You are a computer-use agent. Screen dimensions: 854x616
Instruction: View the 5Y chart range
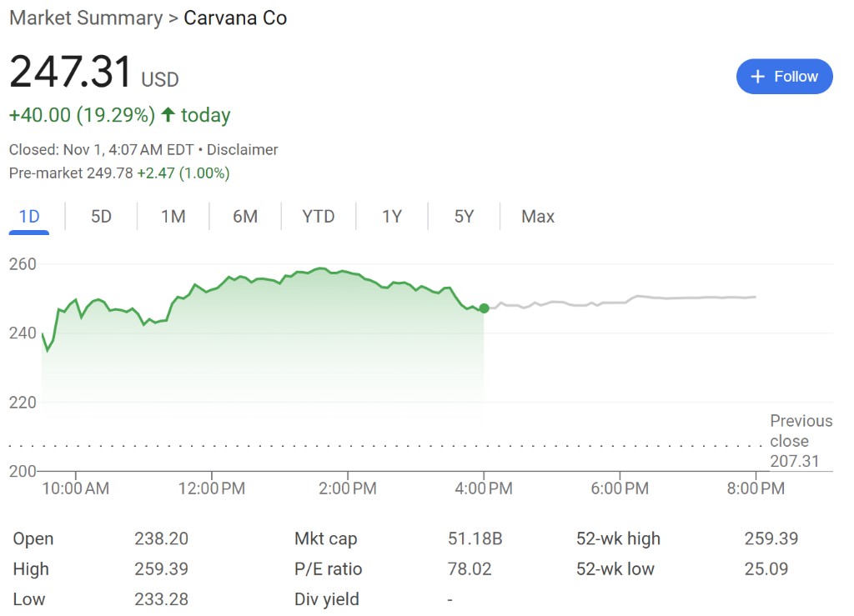coord(464,217)
